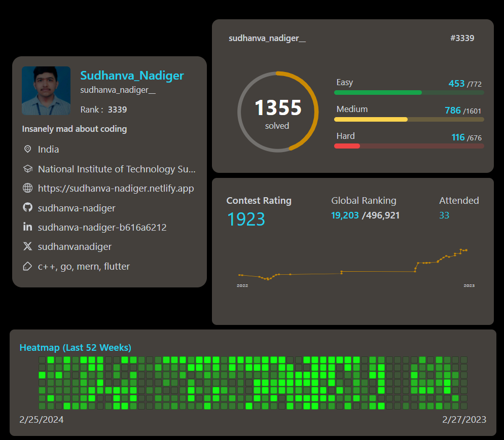
Task: Click the Heatmap (Last 52 Weeks) title
Action: (75, 347)
